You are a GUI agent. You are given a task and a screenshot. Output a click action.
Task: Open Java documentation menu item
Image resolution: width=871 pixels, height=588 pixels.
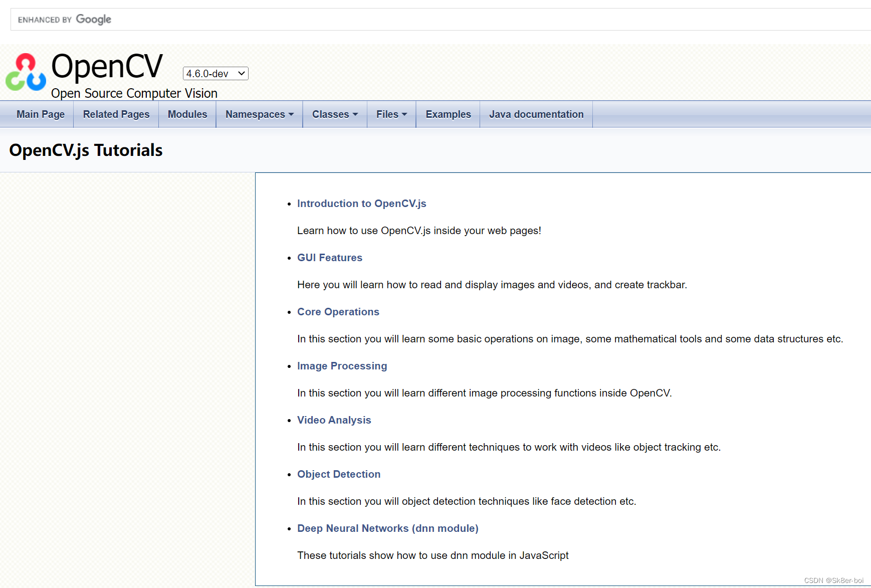[x=536, y=114]
